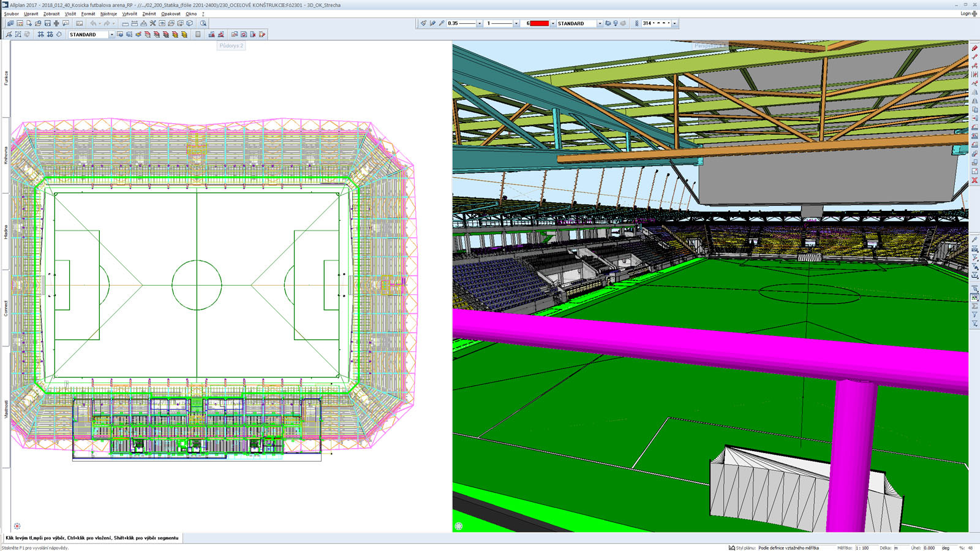Image resolution: width=980 pixels, height=551 pixels.
Task: Open the Nástroje menu
Action: [x=108, y=13]
